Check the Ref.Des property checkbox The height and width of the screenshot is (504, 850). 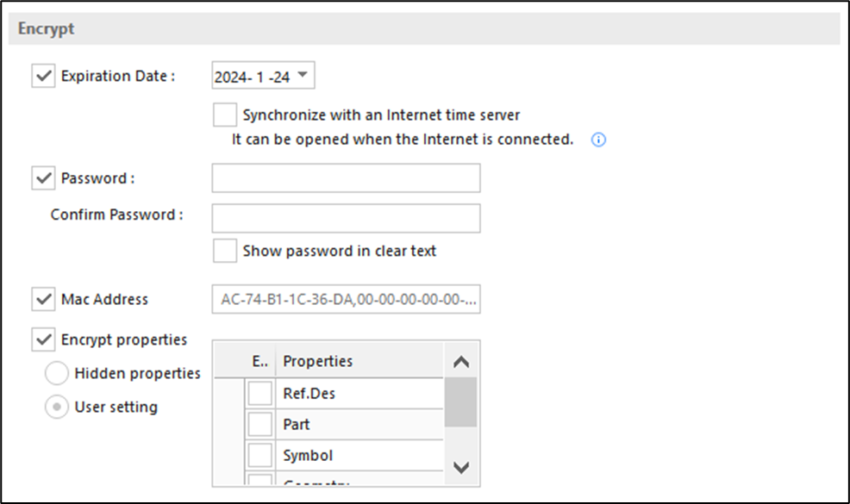point(259,394)
